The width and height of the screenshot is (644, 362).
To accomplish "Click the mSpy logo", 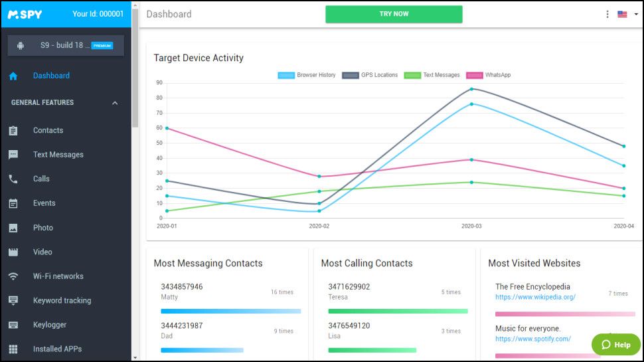I will tap(25, 15).
